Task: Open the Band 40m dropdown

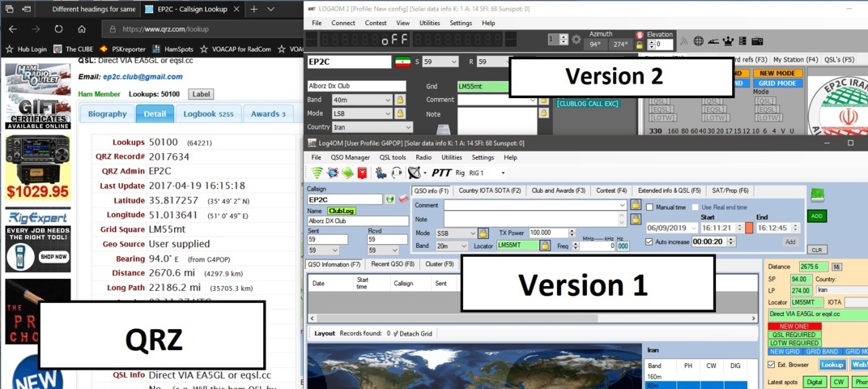Action: [x=387, y=100]
